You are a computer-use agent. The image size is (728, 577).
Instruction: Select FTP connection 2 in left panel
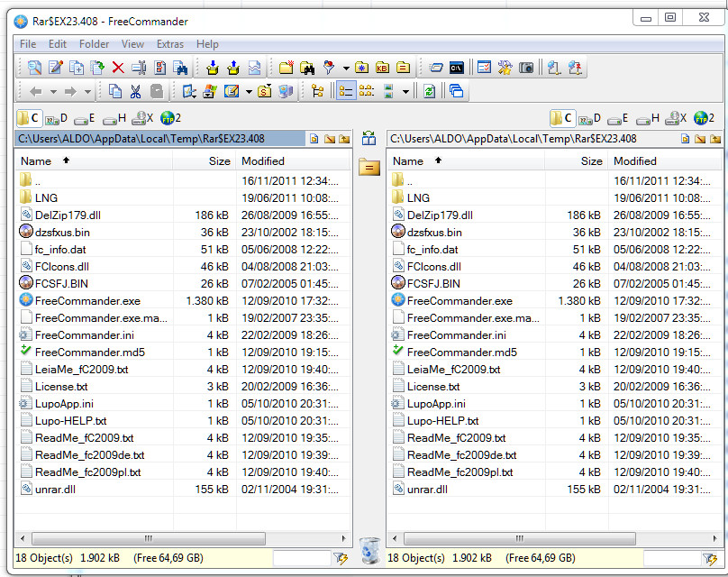170,118
